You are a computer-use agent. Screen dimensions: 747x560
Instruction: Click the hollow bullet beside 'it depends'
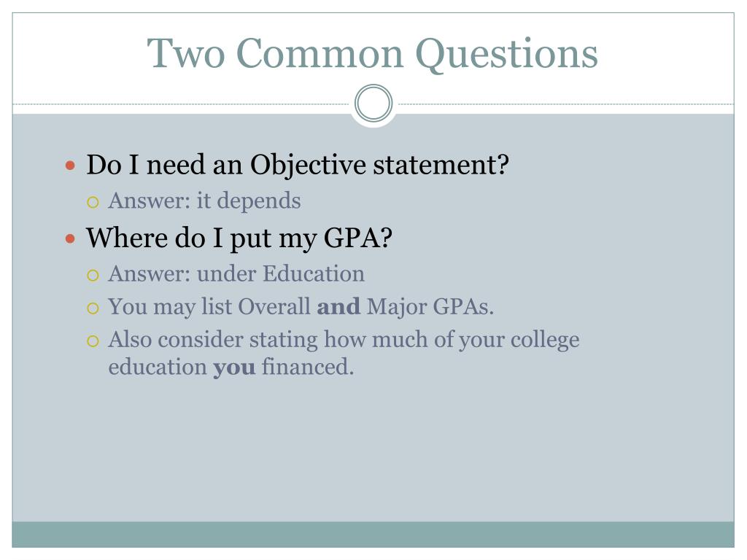93,203
